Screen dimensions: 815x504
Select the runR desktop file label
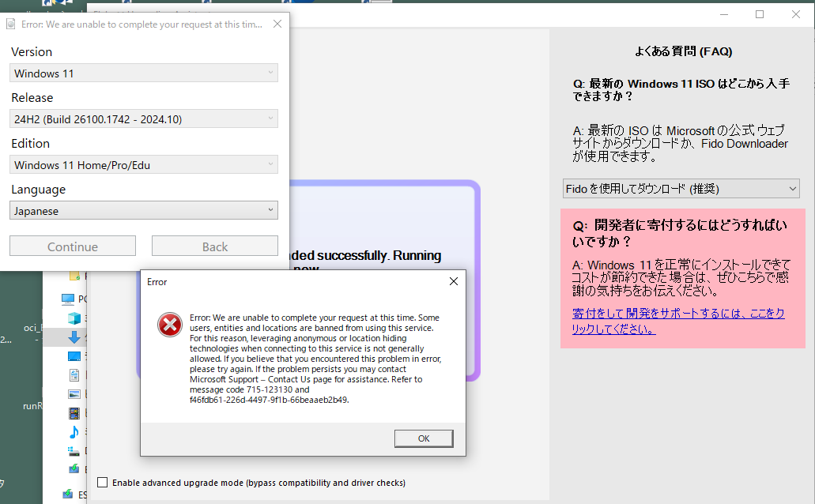32,406
